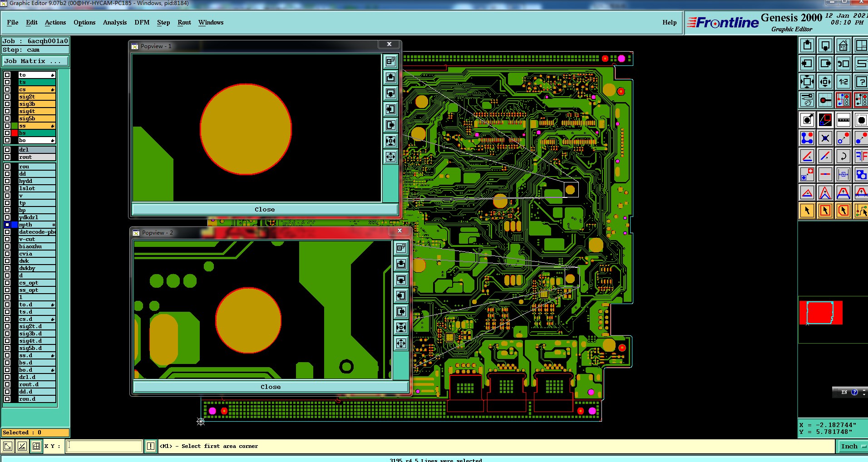The image size is (868, 462).
Task: Toggle the checkbox for layer 'npth'
Action: click(7, 225)
